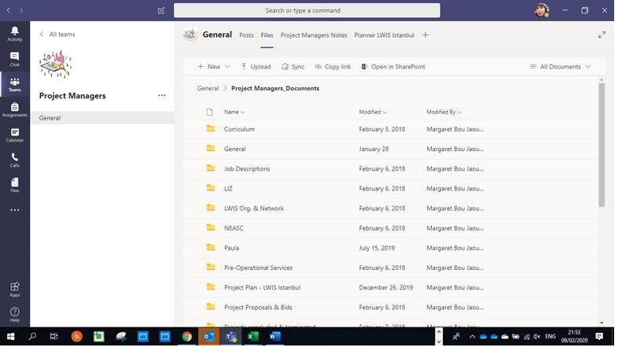The width and height of the screenshot is (644, 362).
Task: Click the Upload button
Action: pyautogui.click(x=256, y=67)
